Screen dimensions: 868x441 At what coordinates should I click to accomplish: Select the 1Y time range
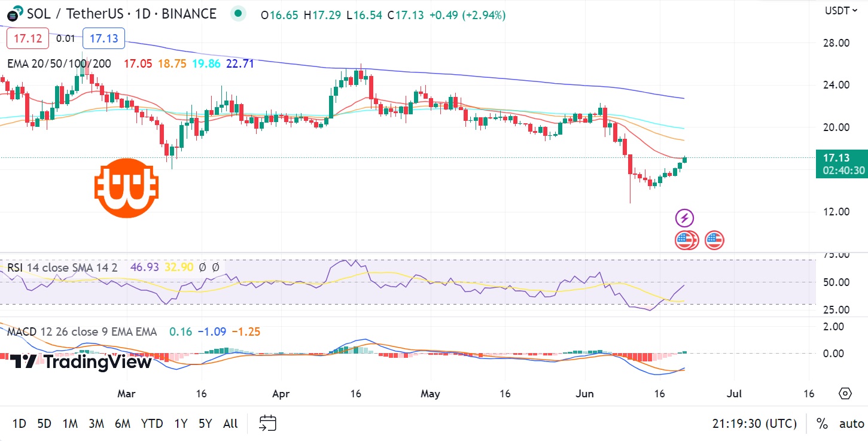[x=181, y=424]
